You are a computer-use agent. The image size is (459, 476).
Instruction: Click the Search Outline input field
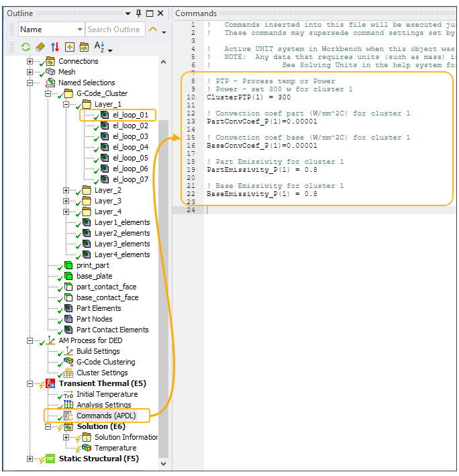114,30
